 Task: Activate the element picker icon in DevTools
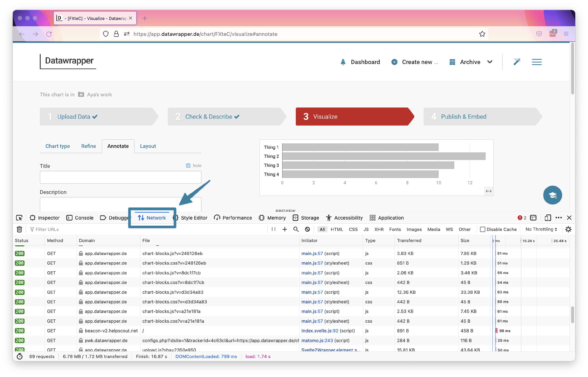click(x=19, y=218)
